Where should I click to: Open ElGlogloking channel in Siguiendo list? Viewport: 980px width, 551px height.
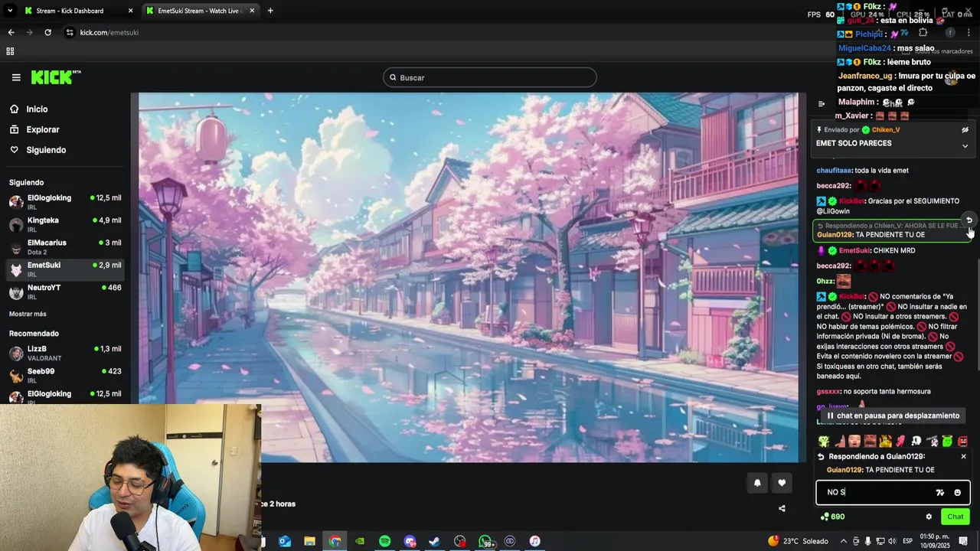(65, 202)
